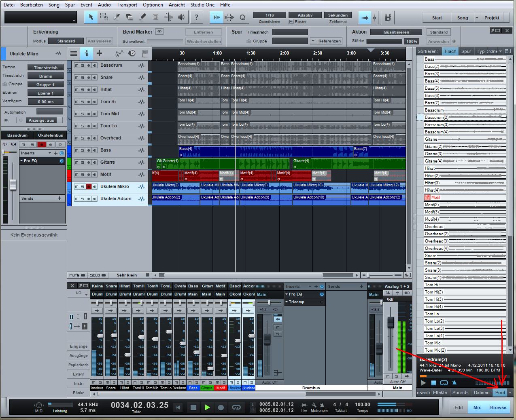
Task: Open the question mark help tool
Action: [x=197, y=17]
